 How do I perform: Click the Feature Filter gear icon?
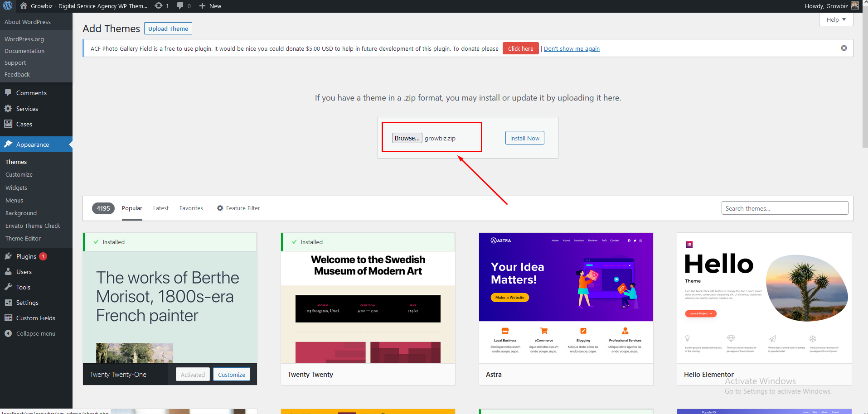tap(220, 208)
